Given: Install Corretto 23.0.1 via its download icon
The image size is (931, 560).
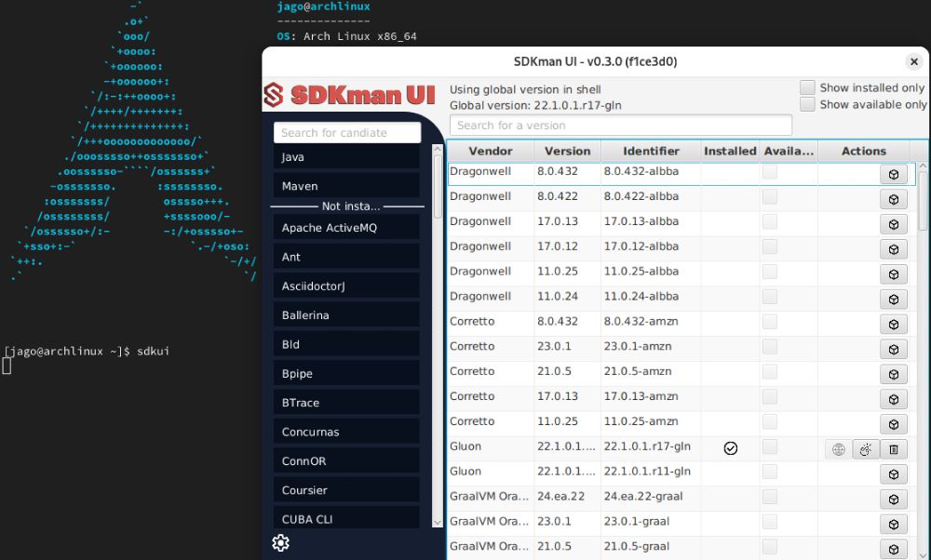Looking at the screenshot, I should click(892, 349).
